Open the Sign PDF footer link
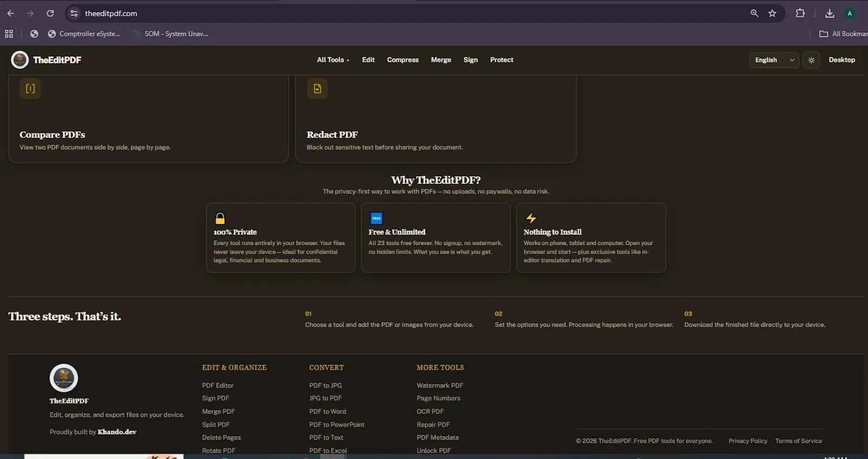868x459 pixels. 215,398
